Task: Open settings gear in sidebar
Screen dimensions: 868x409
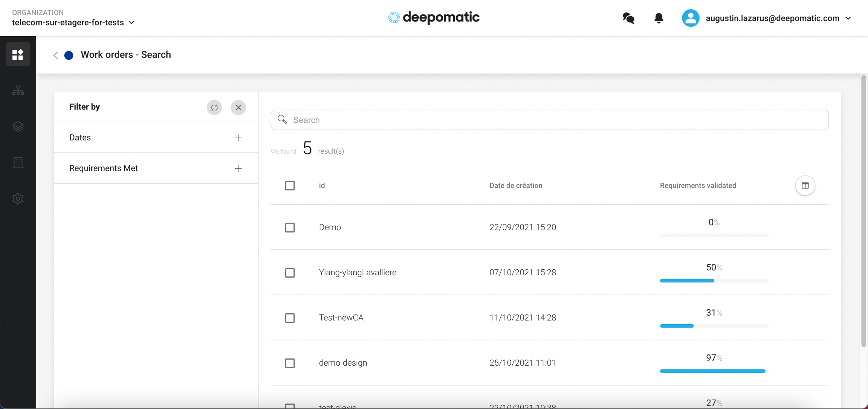Action: coord(18,199)
